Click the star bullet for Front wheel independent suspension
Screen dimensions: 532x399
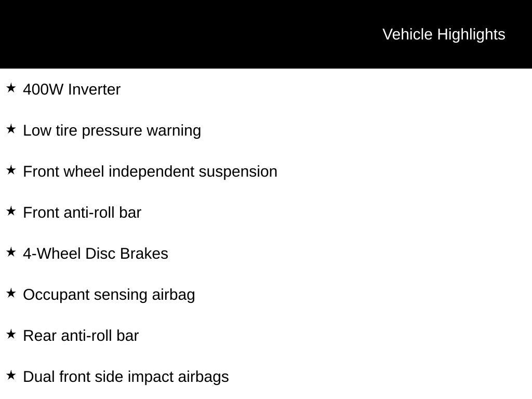pos(11,170)
